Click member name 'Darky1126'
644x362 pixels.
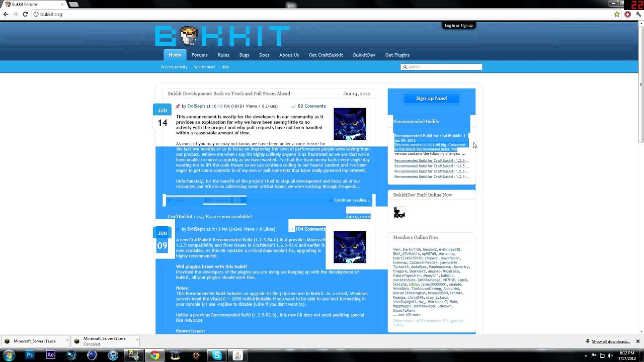[x=411, y=249]
